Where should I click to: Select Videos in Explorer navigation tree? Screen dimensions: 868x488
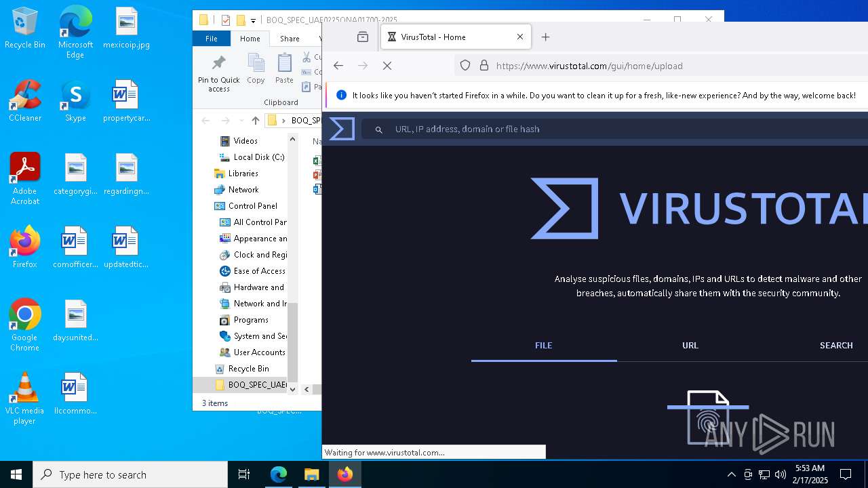(245, 141)
